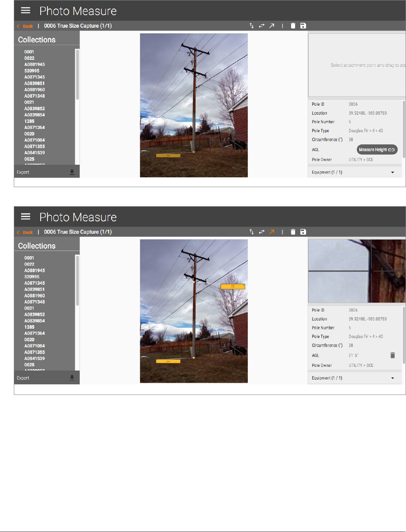Click Export label in upper screenshot
This screenshot has width=406, height=532.
23,172
